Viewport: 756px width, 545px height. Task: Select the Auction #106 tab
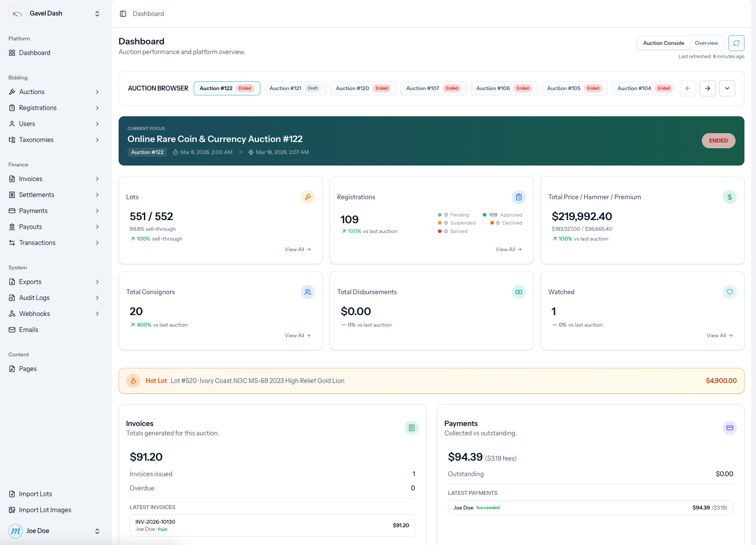coord(504,88)
